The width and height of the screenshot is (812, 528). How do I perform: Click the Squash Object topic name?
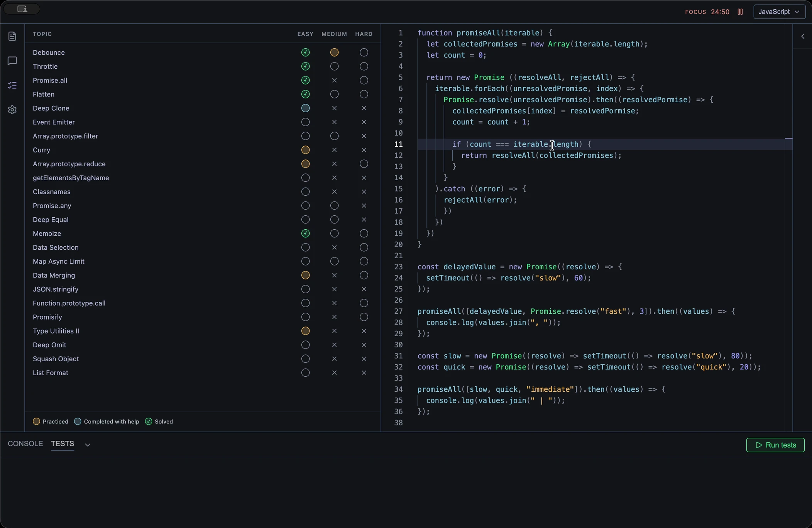(56, 359)
